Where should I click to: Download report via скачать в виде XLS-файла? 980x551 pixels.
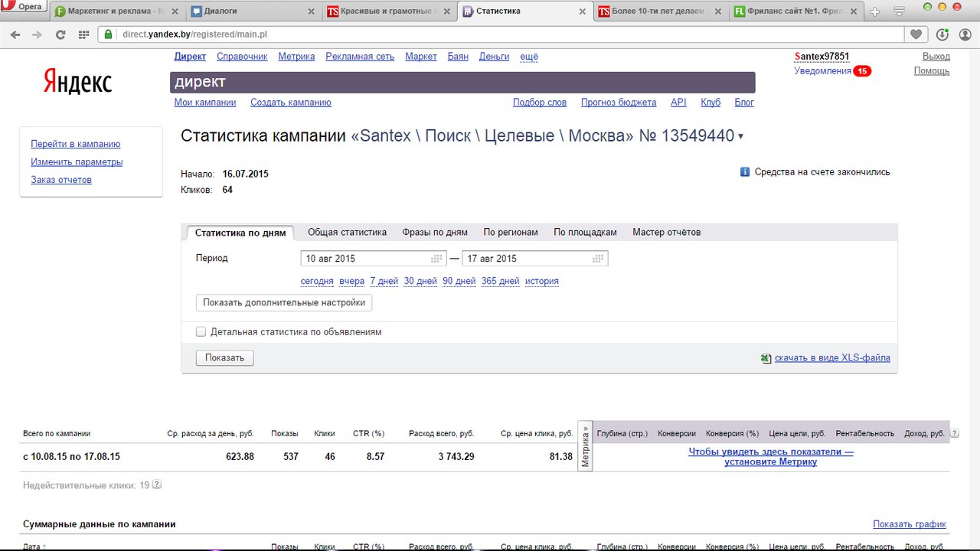click(832, 358)
